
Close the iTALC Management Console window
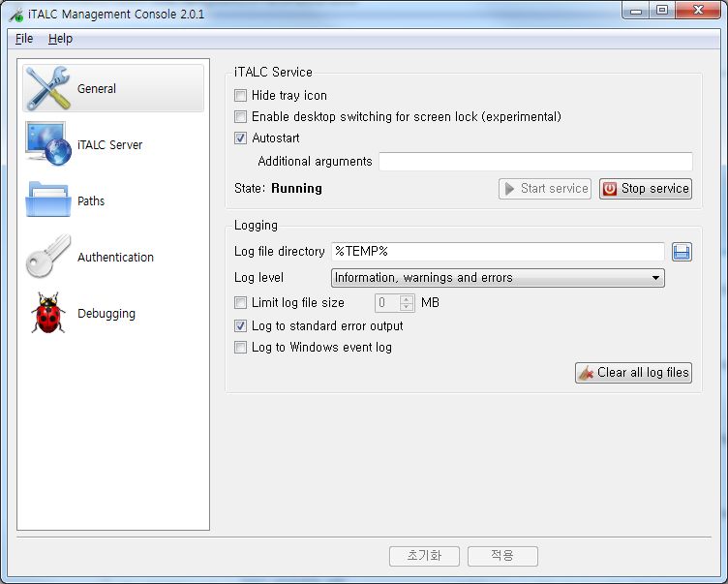click(698, 11)
